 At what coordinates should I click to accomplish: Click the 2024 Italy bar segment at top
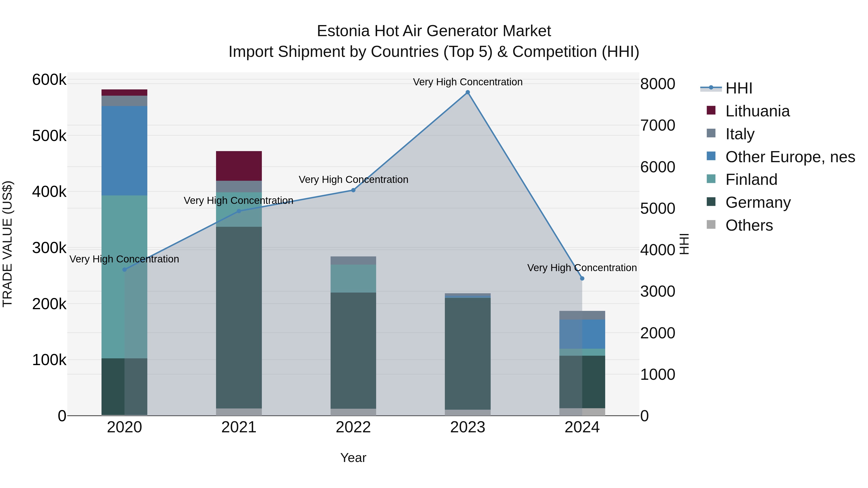click(x=582, y=315)
